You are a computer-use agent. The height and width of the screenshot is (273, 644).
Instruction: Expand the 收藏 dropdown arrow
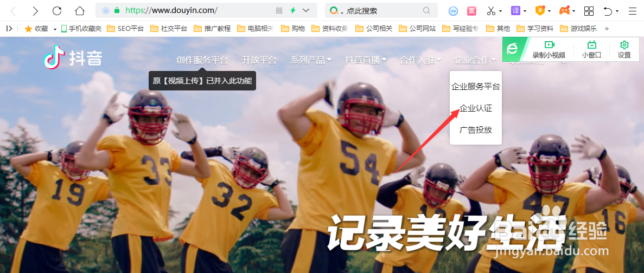click(x=55, y=29)
